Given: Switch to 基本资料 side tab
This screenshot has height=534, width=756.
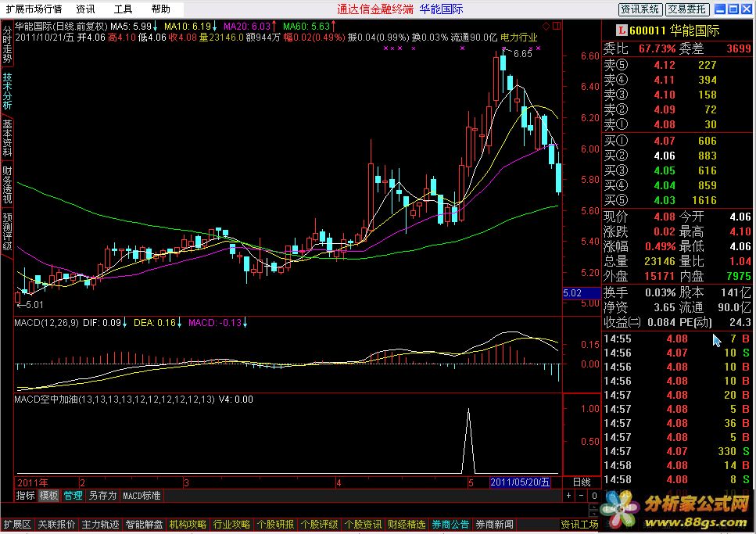Looking at the screenshot, I should 7,138.
